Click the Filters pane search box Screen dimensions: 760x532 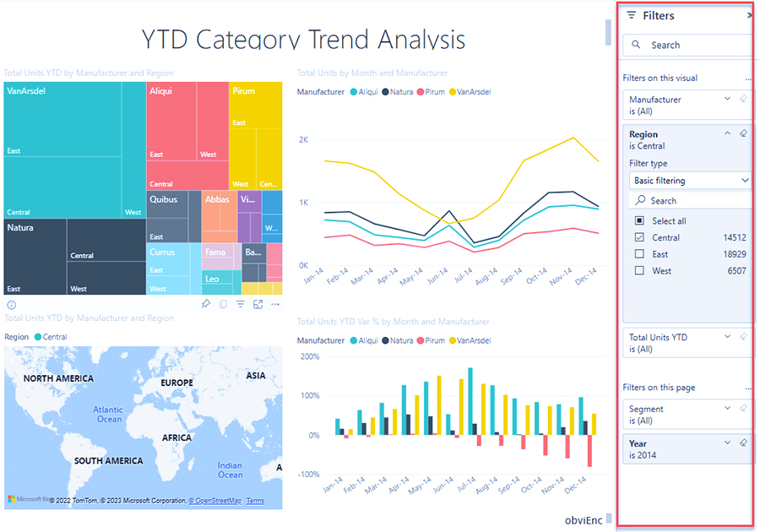coord(688,45)
